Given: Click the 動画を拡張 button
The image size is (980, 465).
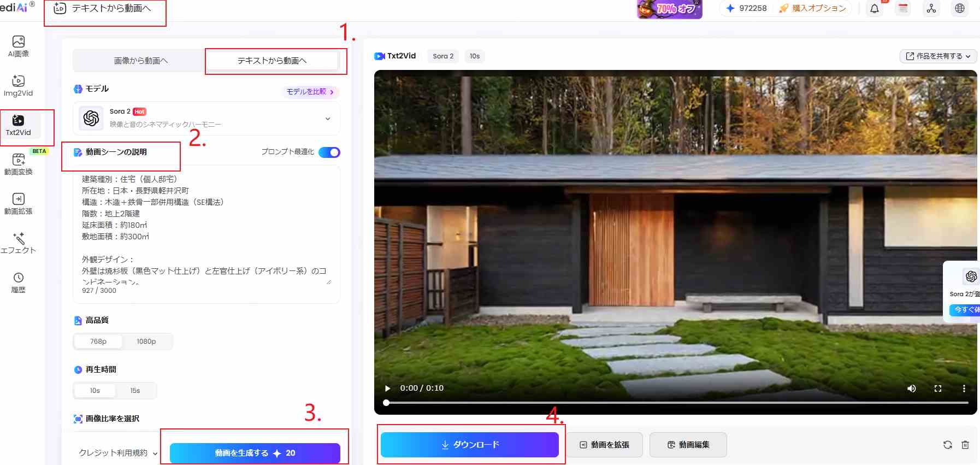Looking at the screenshot, I should tap(605, 445).
